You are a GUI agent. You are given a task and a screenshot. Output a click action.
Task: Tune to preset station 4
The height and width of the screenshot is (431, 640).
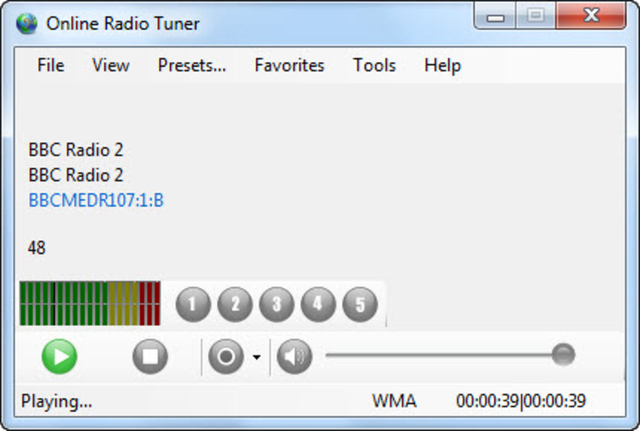[x=318, y=304]
